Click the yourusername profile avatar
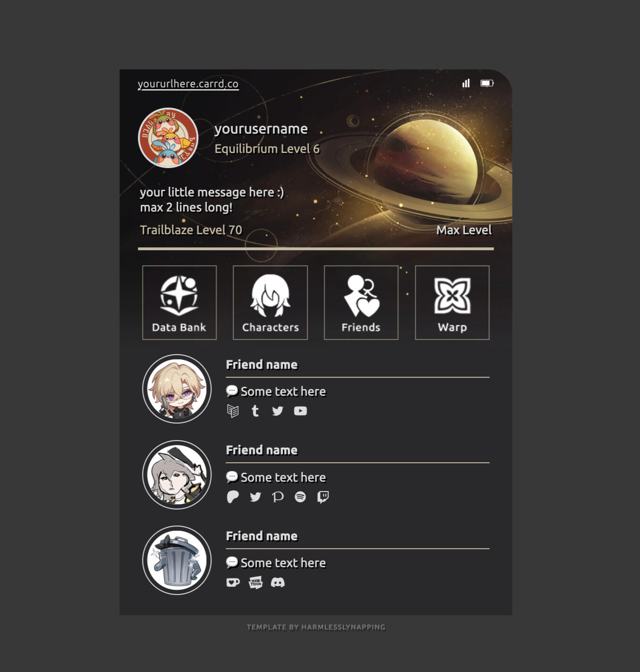This screenshot has width=640, height=672. [168, 138]
